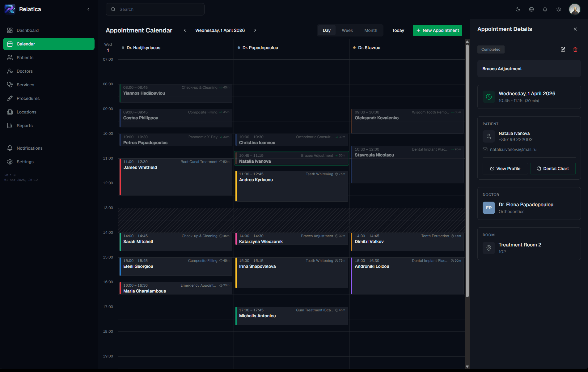The width and height of the screenshot is (588, 372).
Task: Open Procedures in sidebar
Action: point(49,98)
